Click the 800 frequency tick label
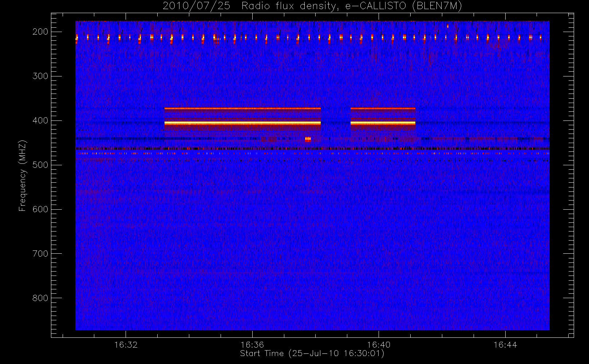Viewport: 589px width, 364px height. pyautogui.click(x=40, y=298)
